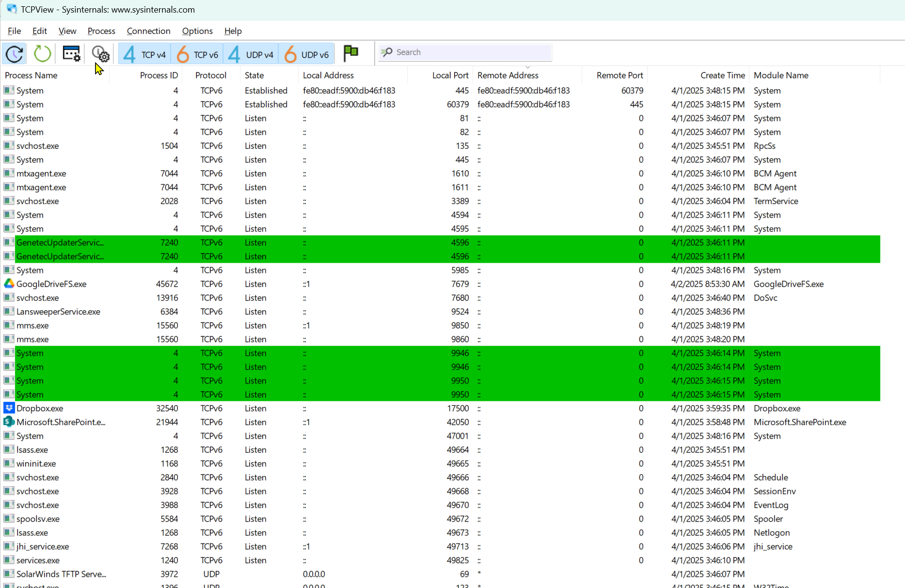Open the Connection menu

coord(148,31)
